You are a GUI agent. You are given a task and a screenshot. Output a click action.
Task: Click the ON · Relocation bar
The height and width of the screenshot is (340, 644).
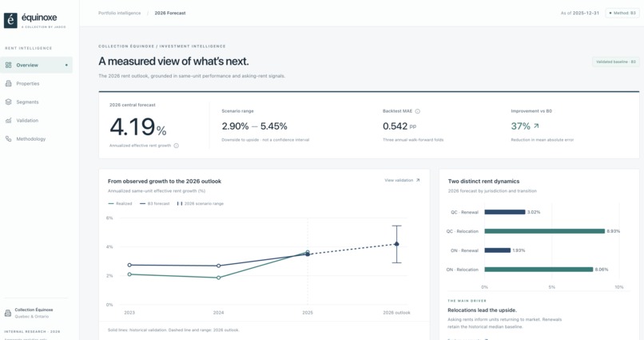point(539,270)
